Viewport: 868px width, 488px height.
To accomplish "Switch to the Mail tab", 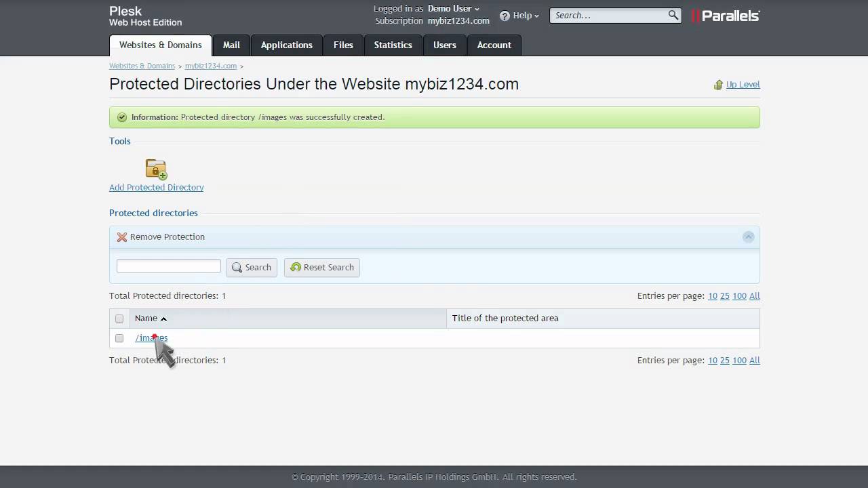I will click(x=231, y=45).
